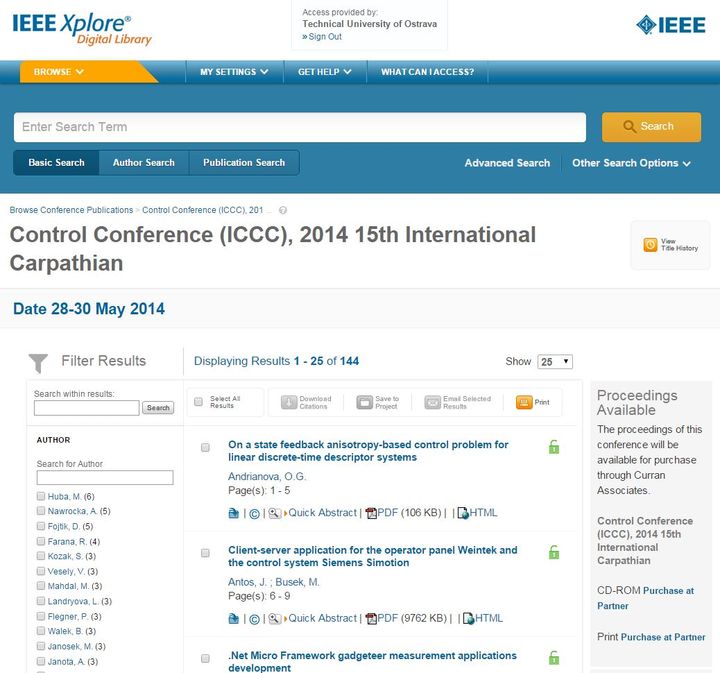Click the IEEE logo at top right
720x673 pixels.
pos(671,25)
